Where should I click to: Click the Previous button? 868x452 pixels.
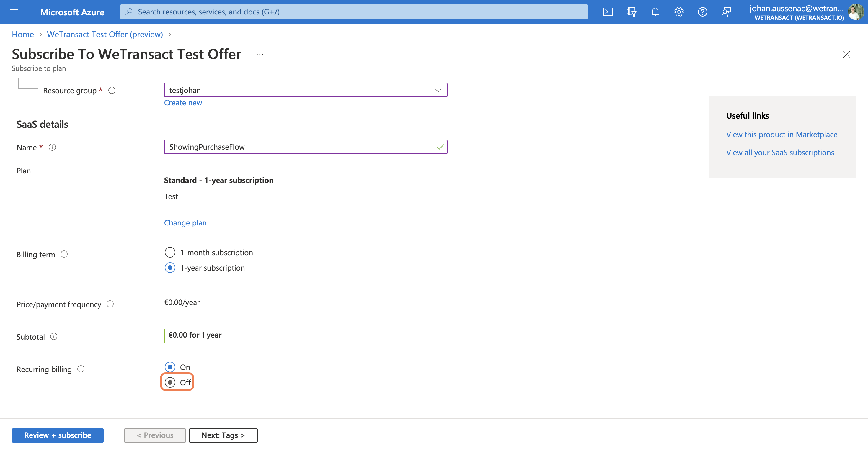click(x=155, y=435)
